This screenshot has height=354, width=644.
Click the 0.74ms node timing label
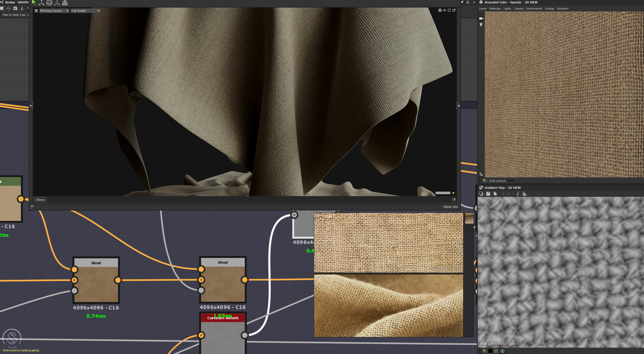pos(96,316)
